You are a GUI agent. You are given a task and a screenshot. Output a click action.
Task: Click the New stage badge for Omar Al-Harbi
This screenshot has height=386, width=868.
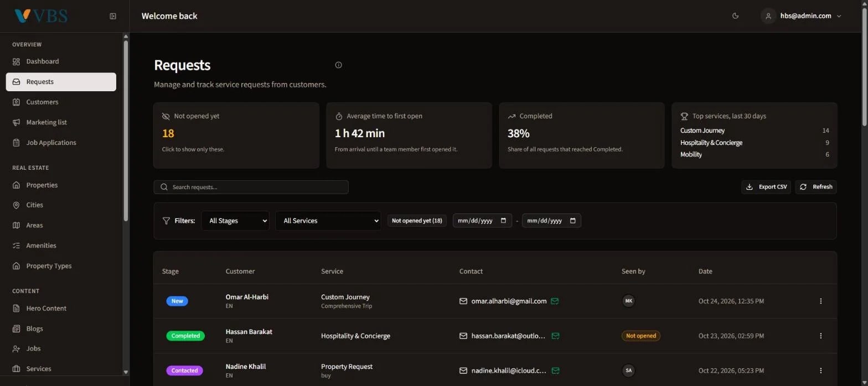tap(177, 301)
